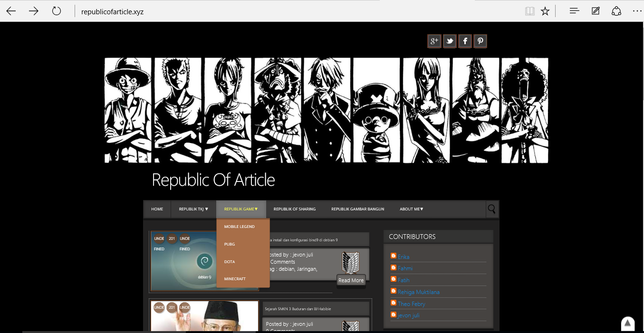This screenshot has width=644, height=333.
Task: Open contributor link Fahmi
Action: click(405, 268)
